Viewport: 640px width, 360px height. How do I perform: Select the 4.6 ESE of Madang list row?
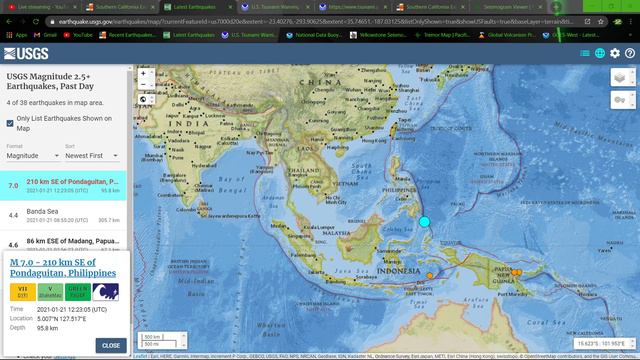coord(63,242)
